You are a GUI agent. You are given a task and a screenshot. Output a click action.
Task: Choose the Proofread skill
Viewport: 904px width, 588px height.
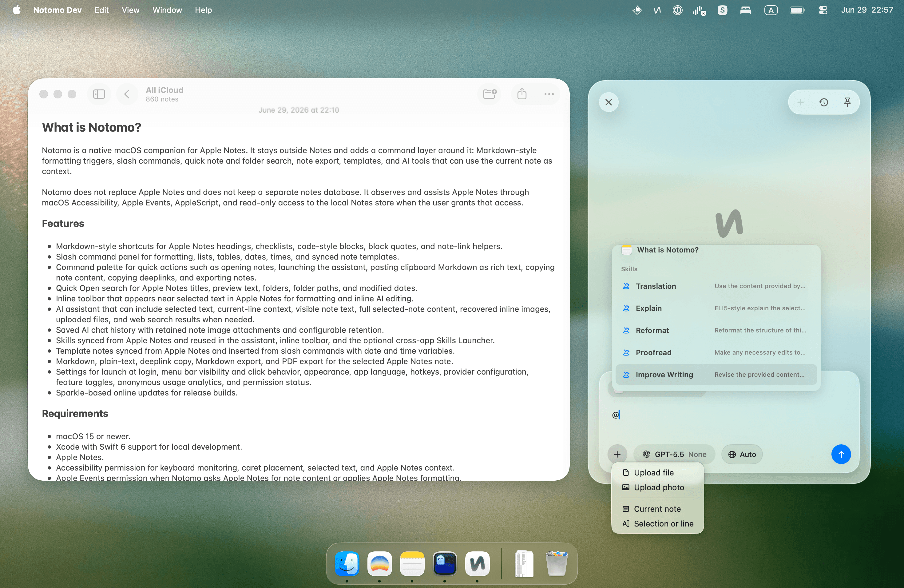pos(716,352)
